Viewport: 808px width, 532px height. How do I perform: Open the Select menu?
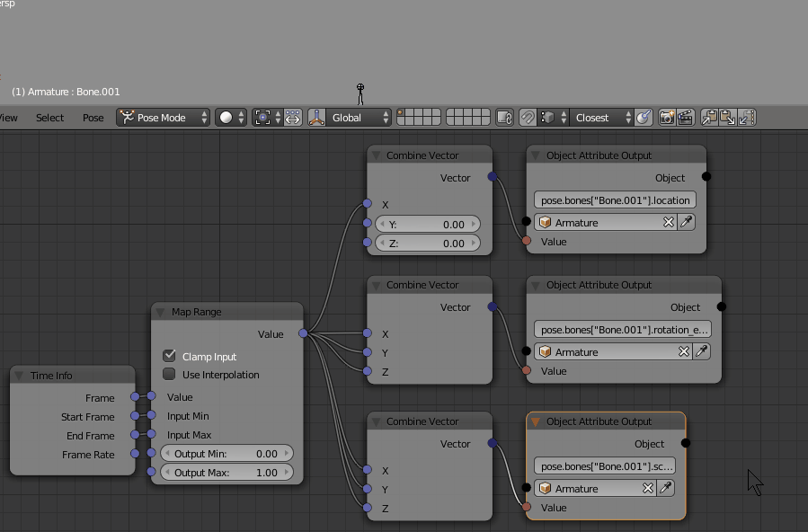coord(50,118)
